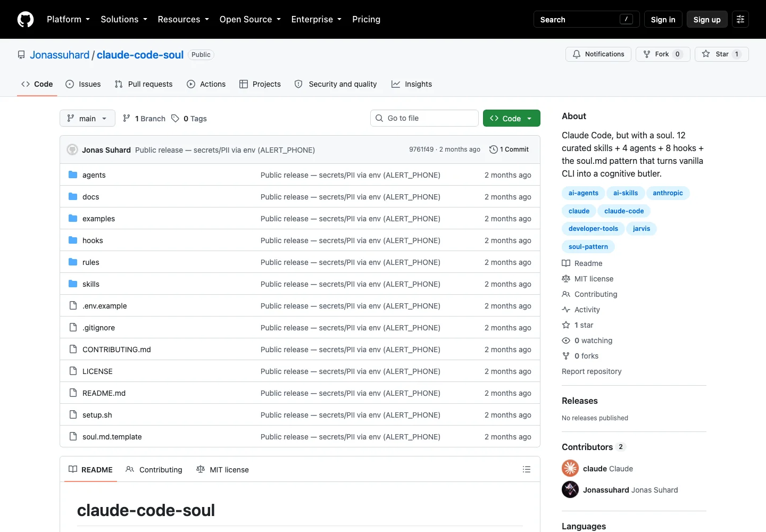This screenshot has height=532, width=766.
Task: Open the claude-code-soul repository link
Action: tap(140, 55)
